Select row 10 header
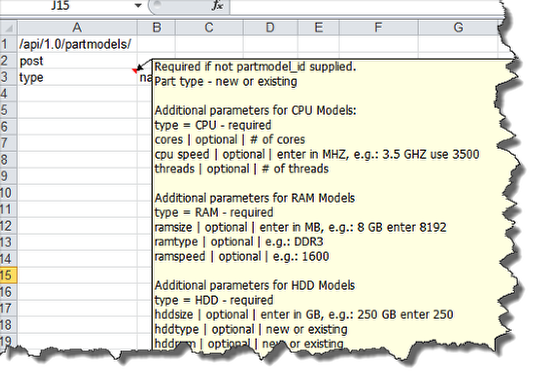Screen dimensions: 540x384 click(x=8, y=193)
